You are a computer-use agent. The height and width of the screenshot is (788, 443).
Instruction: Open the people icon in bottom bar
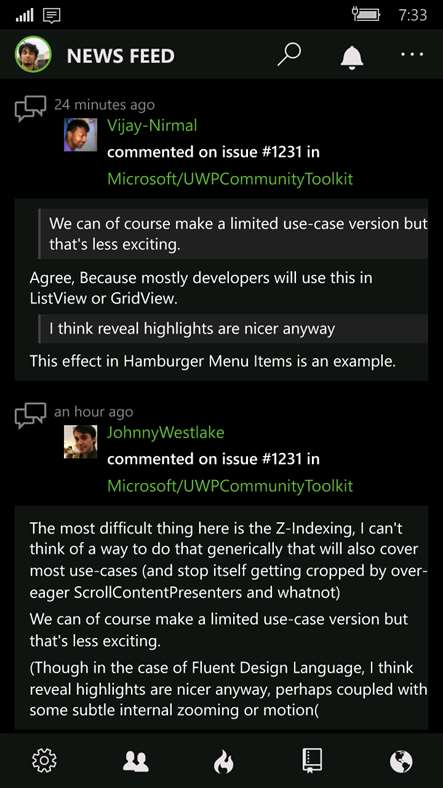136,761
